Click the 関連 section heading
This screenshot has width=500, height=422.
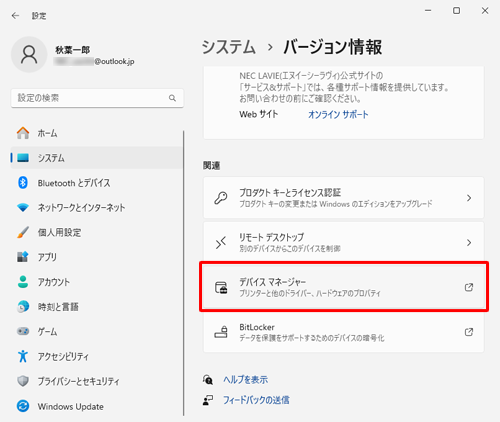pos(211,165)
